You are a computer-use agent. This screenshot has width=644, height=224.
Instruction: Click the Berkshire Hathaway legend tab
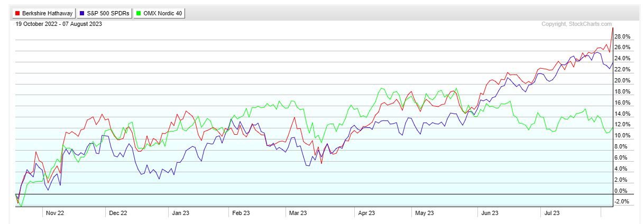[45, 13]
